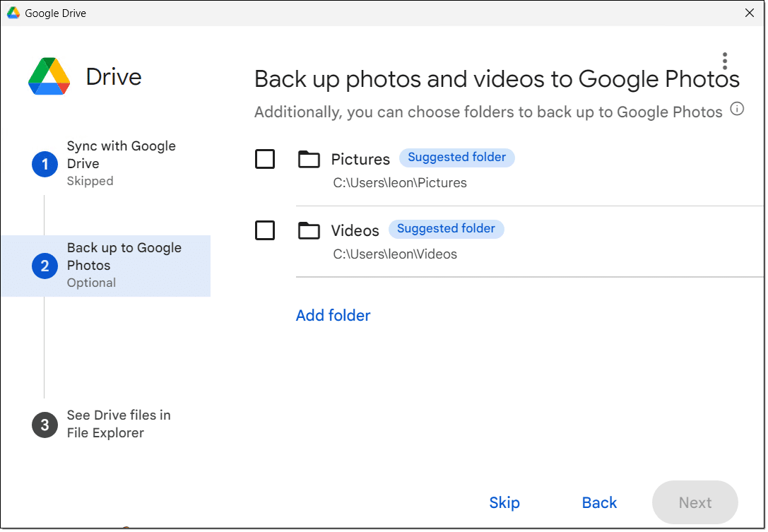
Task: Select See Drive files in File Explorer step
Action: [119, 424]
